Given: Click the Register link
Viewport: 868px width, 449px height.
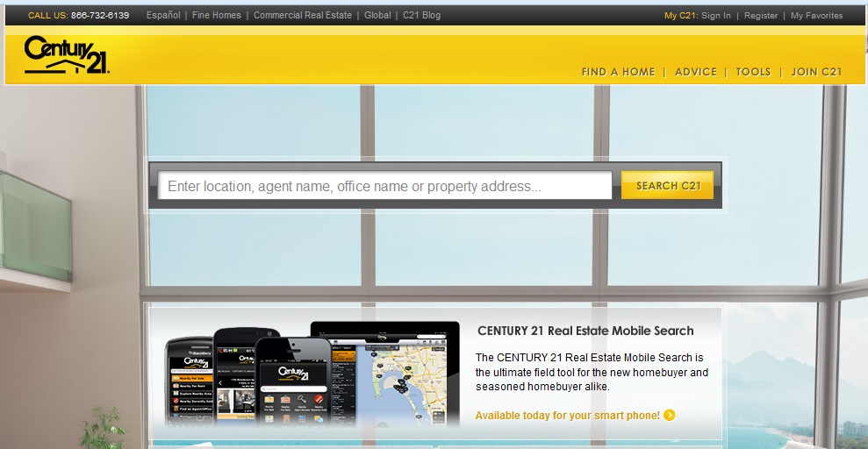Looking at the screenshot, I should tap(761, 15).
